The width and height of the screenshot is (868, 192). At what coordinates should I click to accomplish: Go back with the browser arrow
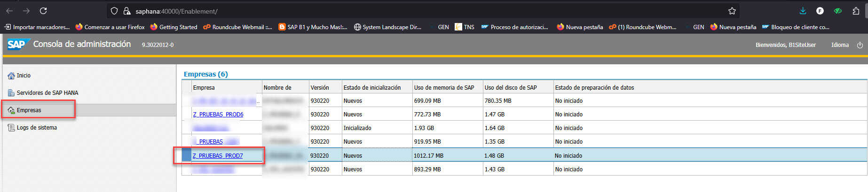(x=10, y=11)
